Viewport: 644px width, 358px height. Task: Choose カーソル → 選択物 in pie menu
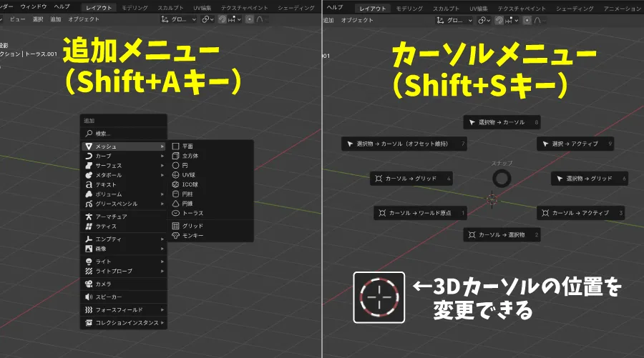(x=502, y=234)
